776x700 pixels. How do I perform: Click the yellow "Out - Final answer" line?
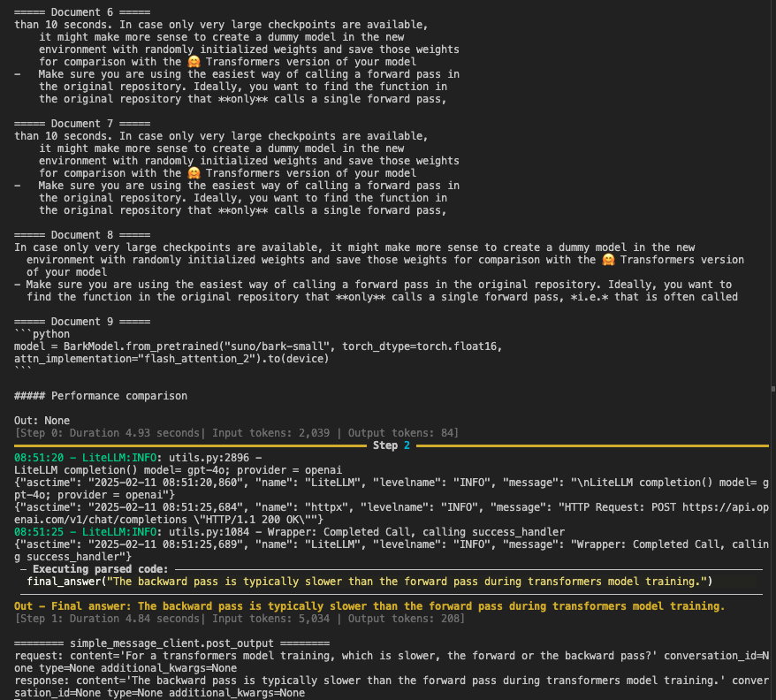(x=369, y=606)
